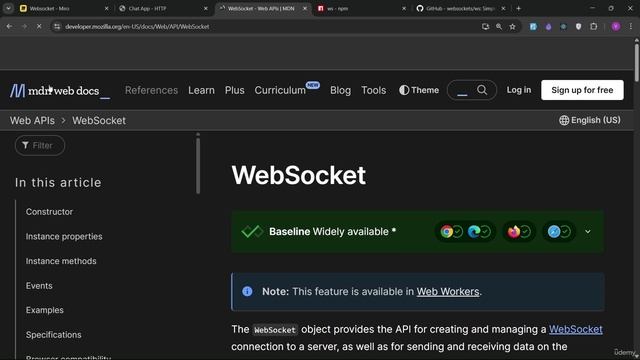Jump to the Examples section

coord(45,310)
